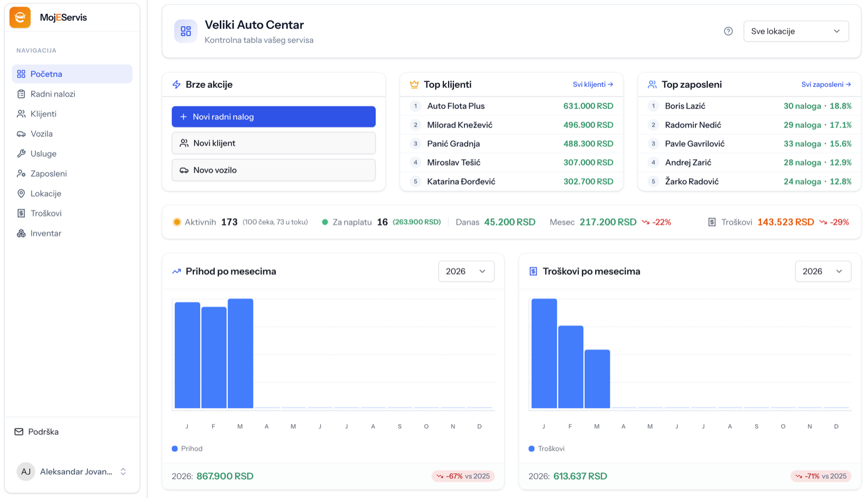Open the 2026 year dropdown for Troškovi chart
868x498 pixels.
(823, 271)
